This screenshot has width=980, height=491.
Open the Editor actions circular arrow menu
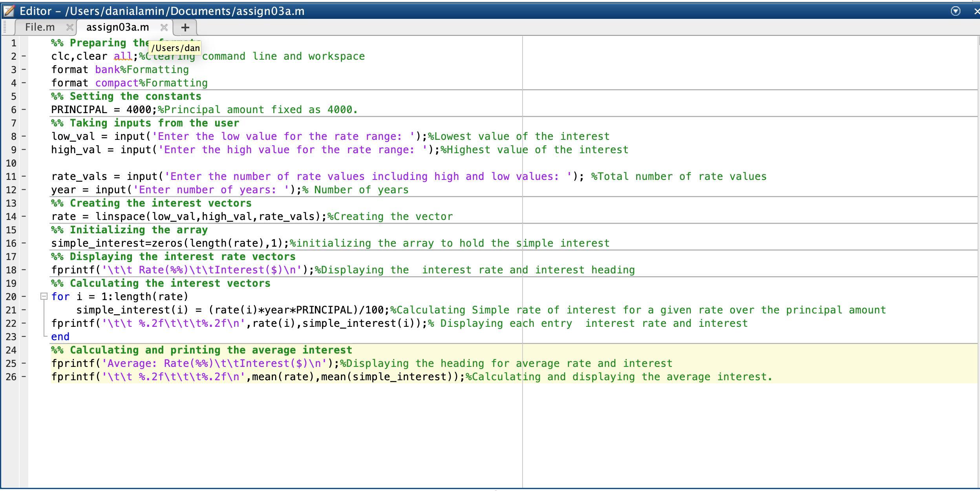pos(955,11)
